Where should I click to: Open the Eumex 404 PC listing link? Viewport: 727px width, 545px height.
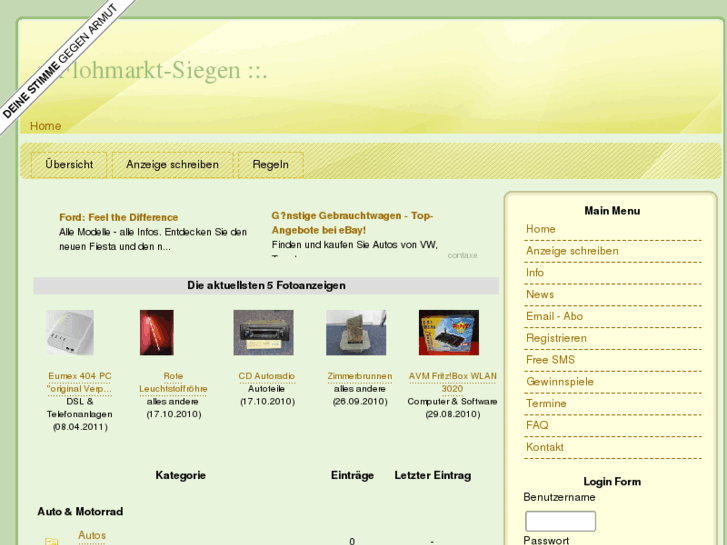[80, 383]
